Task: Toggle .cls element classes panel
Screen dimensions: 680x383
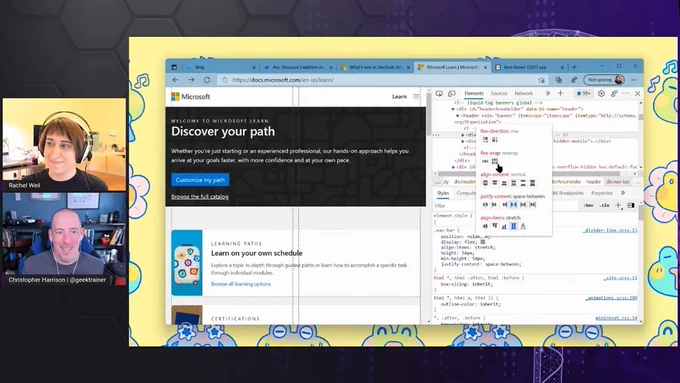Action: click(x=605, y=206)
